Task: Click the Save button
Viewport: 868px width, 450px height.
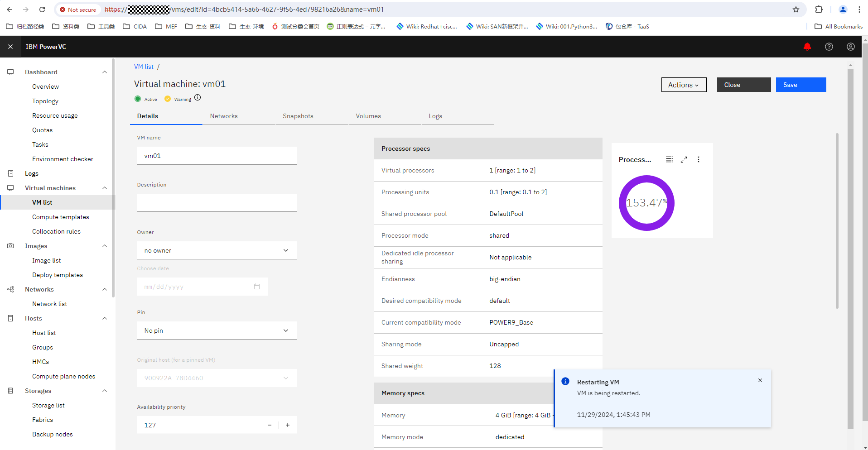Action: point(801,85)
